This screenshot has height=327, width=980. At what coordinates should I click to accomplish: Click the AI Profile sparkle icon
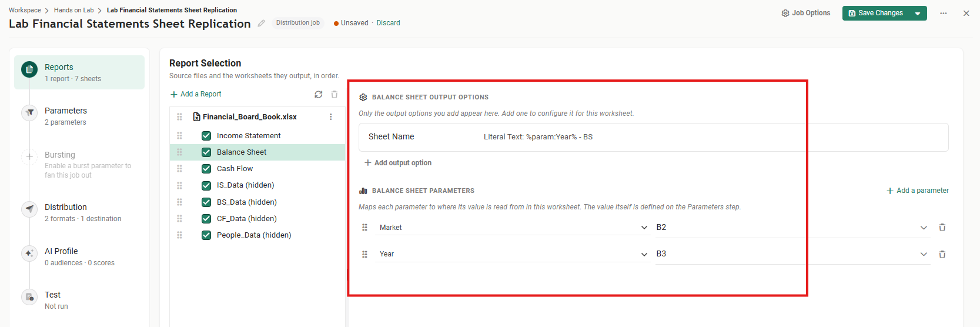coord(29,253)
